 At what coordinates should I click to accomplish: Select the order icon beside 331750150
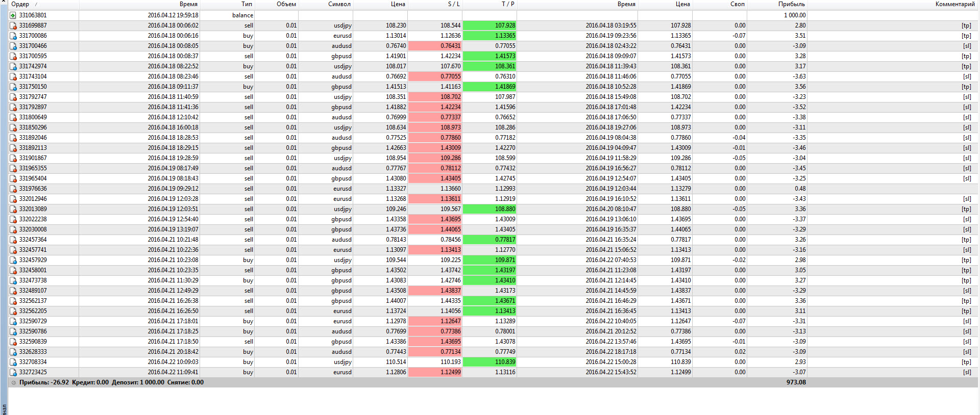[13, 87]
